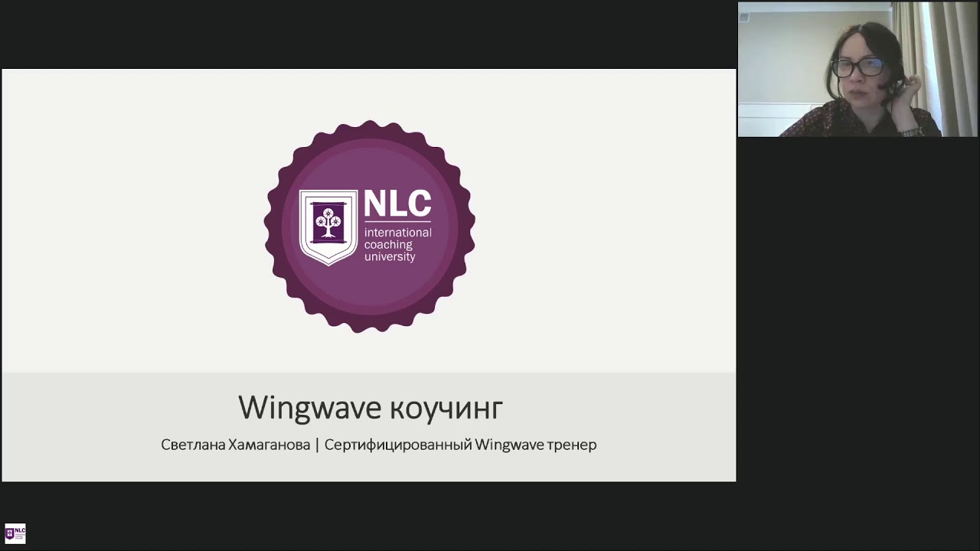Click 'international coaching university' text in the badge
Screen dimensions: 980x551
pyautogui.click(x=397, y=244)
